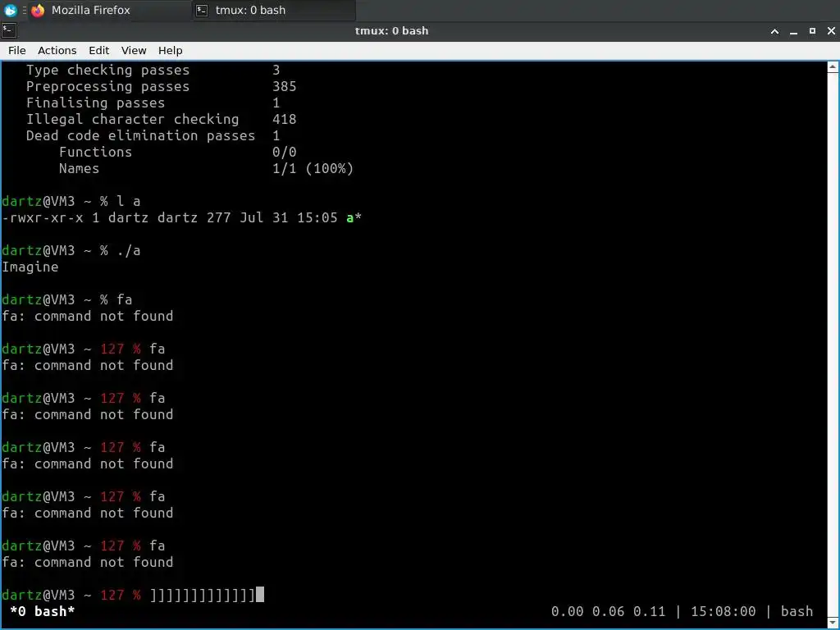Click the 'Type checking passes' line

coord(153,70)
